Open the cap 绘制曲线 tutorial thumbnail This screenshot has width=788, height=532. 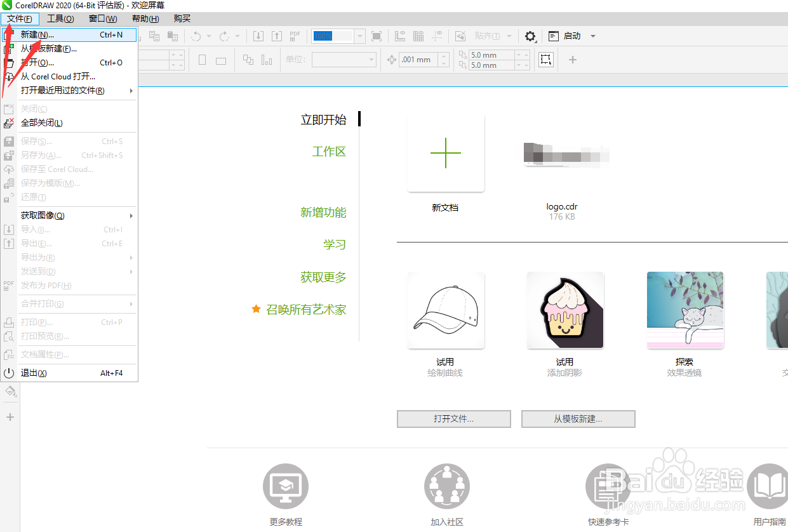446,310
